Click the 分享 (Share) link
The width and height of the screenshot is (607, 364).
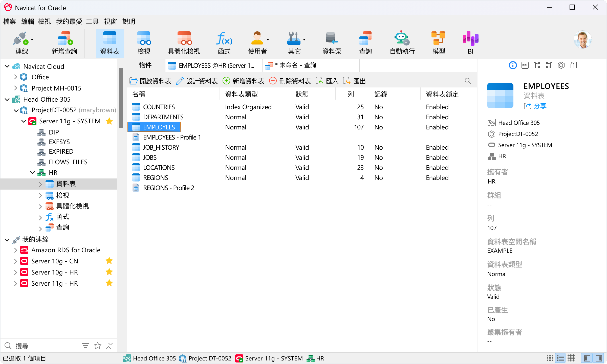pos(535,106)
